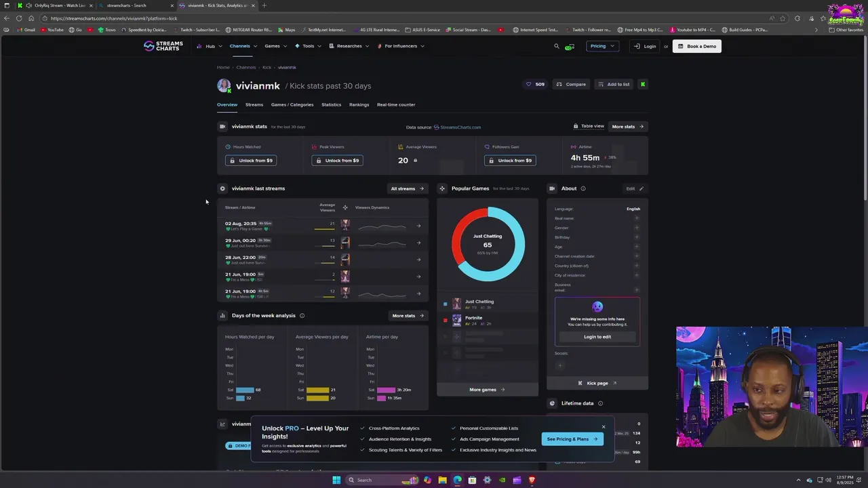Click the Login to edit button

[x=597, y=337]
